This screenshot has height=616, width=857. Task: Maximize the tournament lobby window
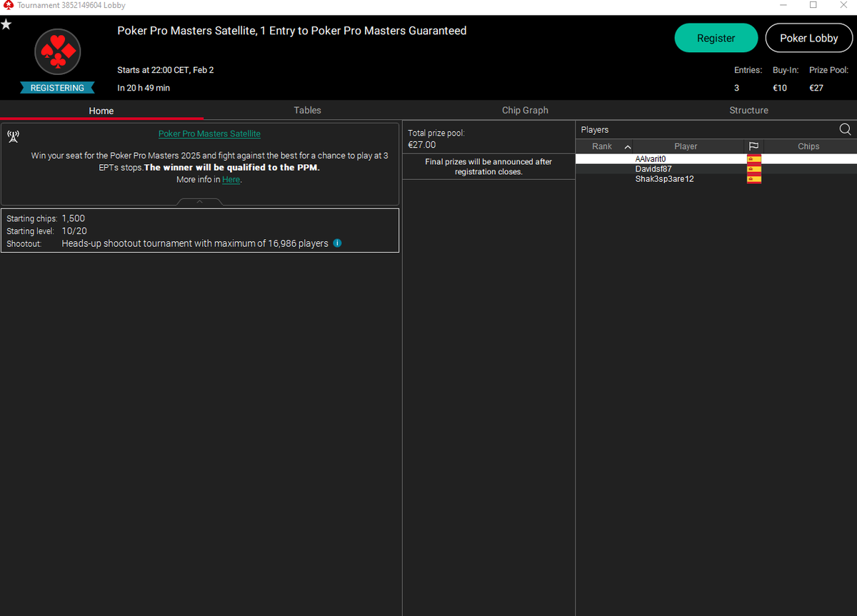[x=813, y=5]
